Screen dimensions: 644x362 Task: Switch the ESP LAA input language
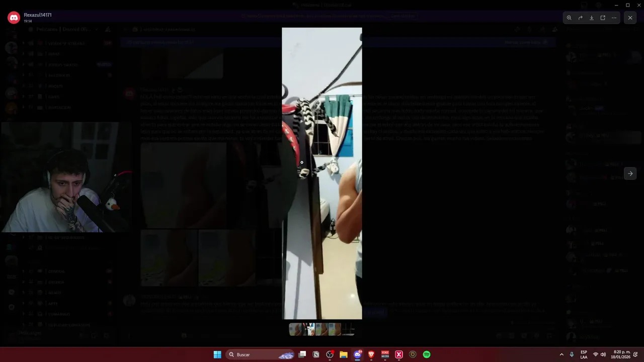tap(584, 354)
